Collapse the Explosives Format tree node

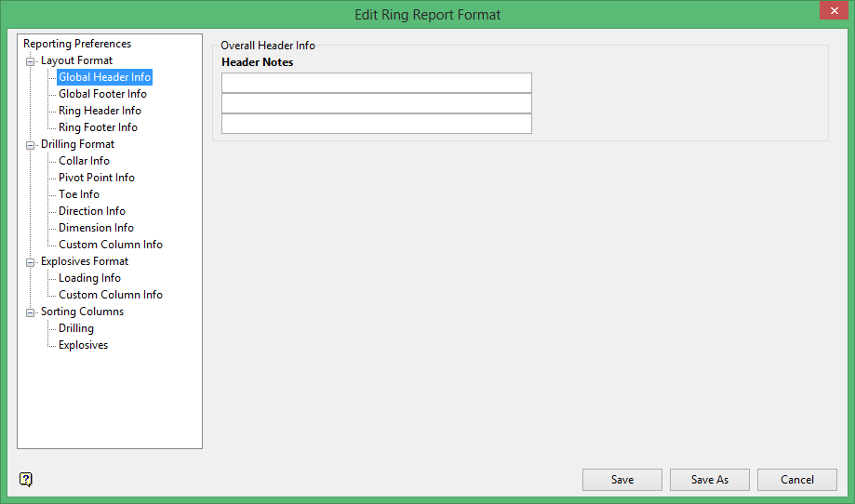[31, 262]
